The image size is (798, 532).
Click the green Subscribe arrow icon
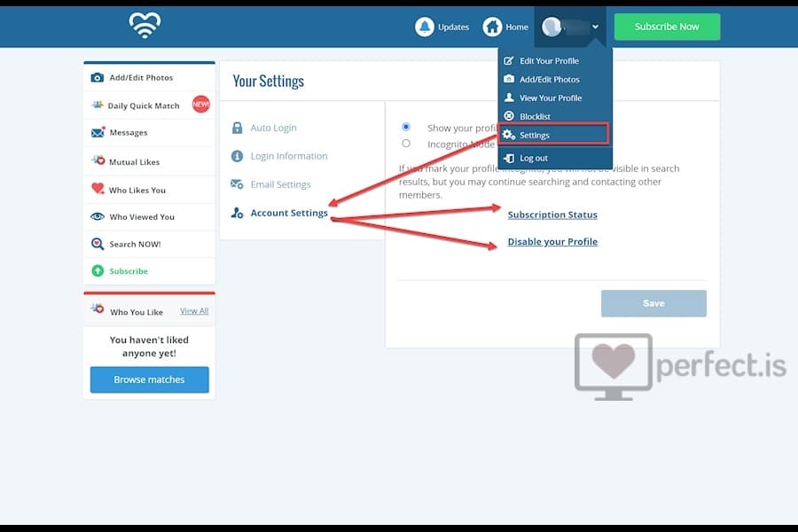(98, 270)
